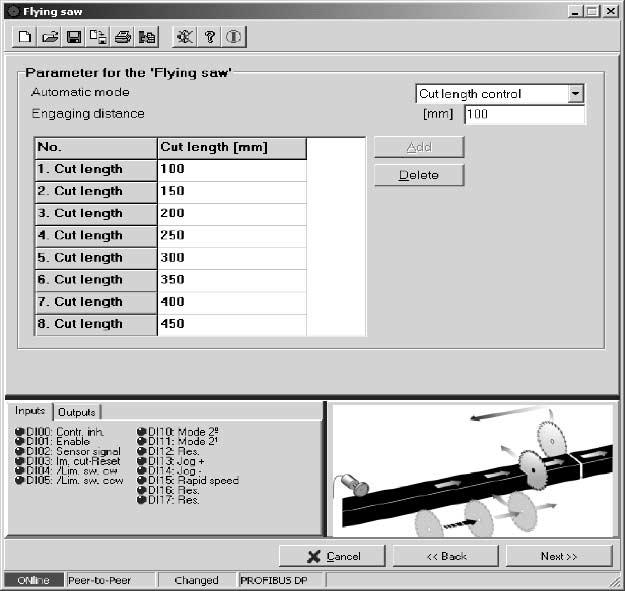Select the 7. Cut length row header
The image size is (625, 591).
point(96,302)
